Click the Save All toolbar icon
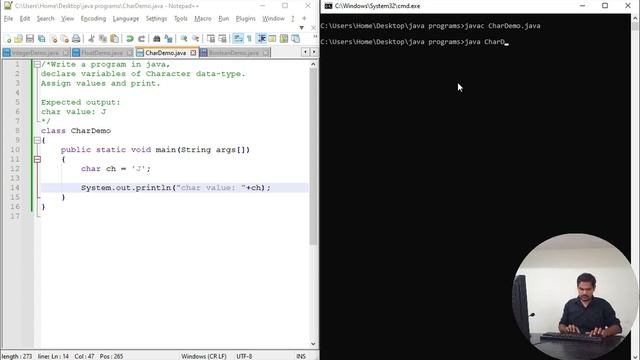This screenshot has height=360, width=640. pyautogui.click(x=41, y=39)
